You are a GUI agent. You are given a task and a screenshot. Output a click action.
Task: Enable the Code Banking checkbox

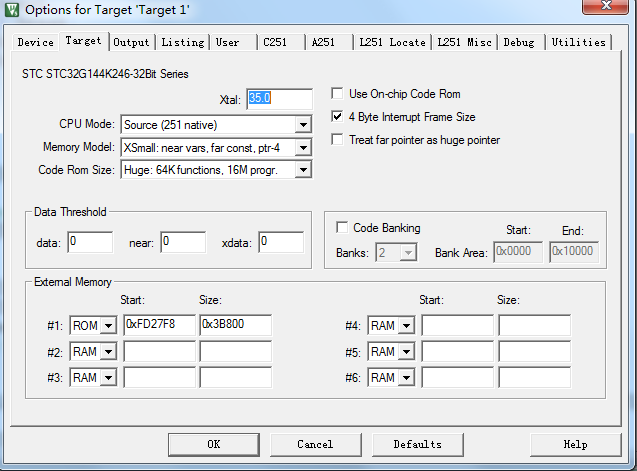342,228
